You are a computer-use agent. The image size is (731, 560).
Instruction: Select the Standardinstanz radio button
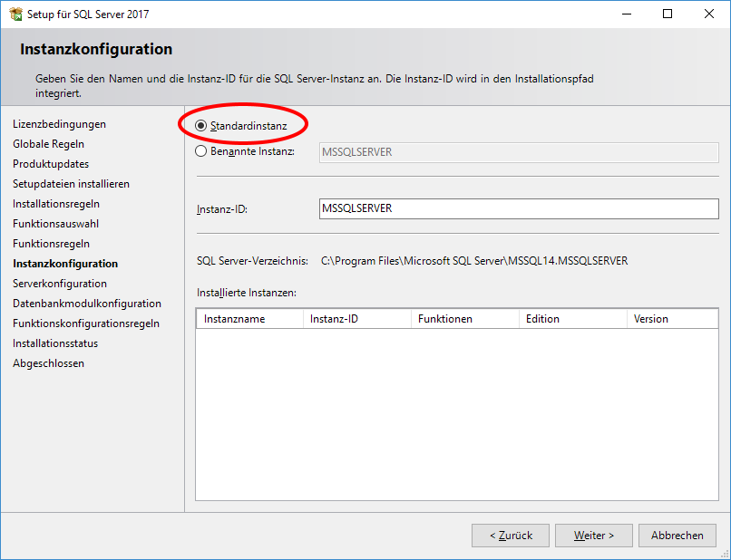(200, 126)
